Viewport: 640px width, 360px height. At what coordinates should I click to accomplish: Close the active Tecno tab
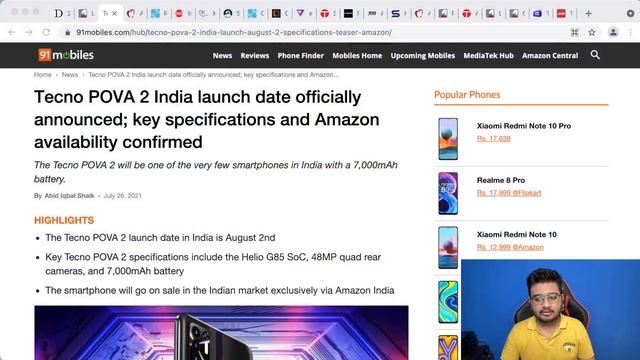115,13
